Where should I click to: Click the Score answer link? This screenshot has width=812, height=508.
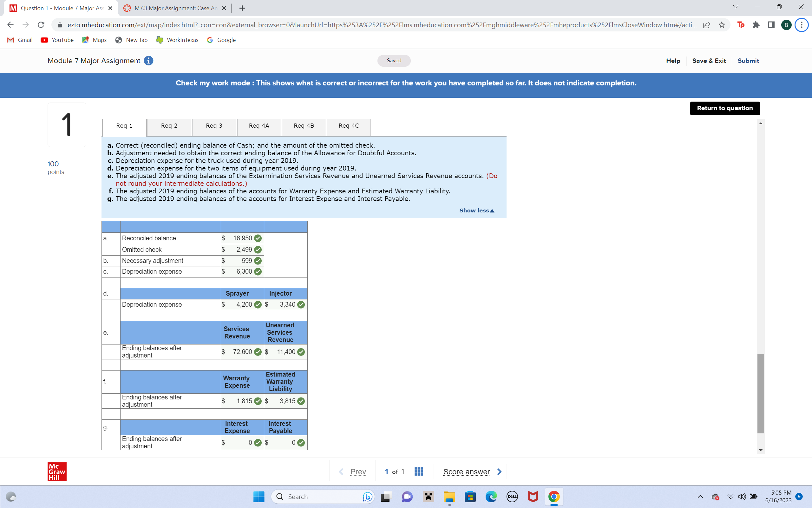[466, 472]
